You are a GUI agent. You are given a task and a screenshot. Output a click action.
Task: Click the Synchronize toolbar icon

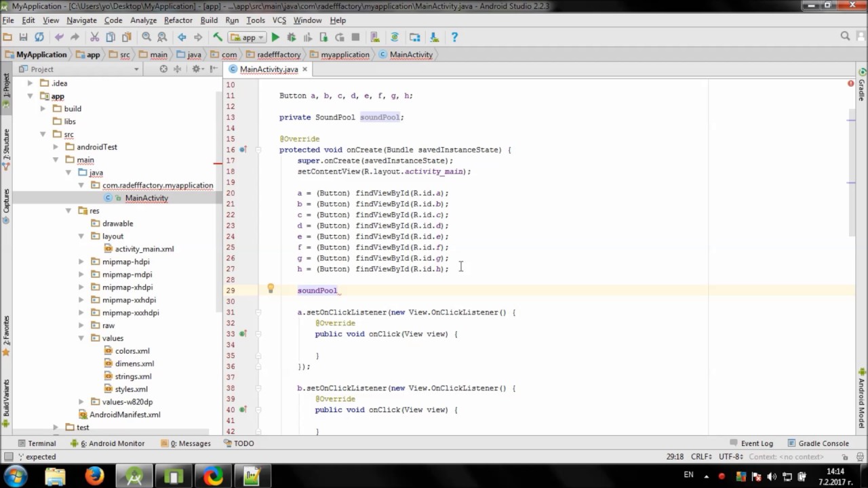pos(39,37)
